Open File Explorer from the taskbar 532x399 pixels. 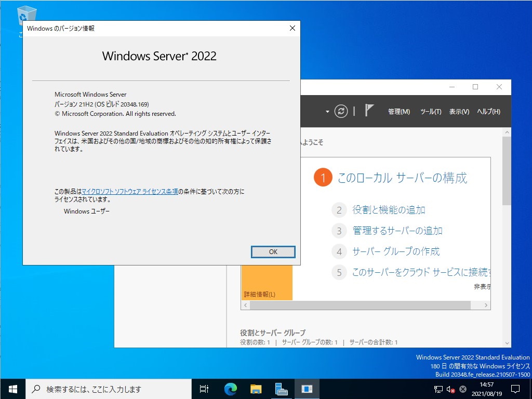[x=255, y=389]
